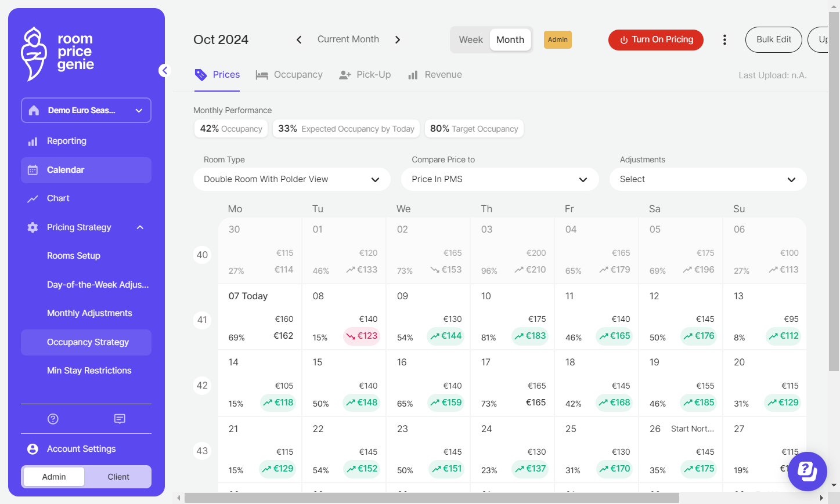Image resolution: width=840 pixels, height=504 pixels.
Task: Click the help question mark icon
Action: (x=53, y=419)
